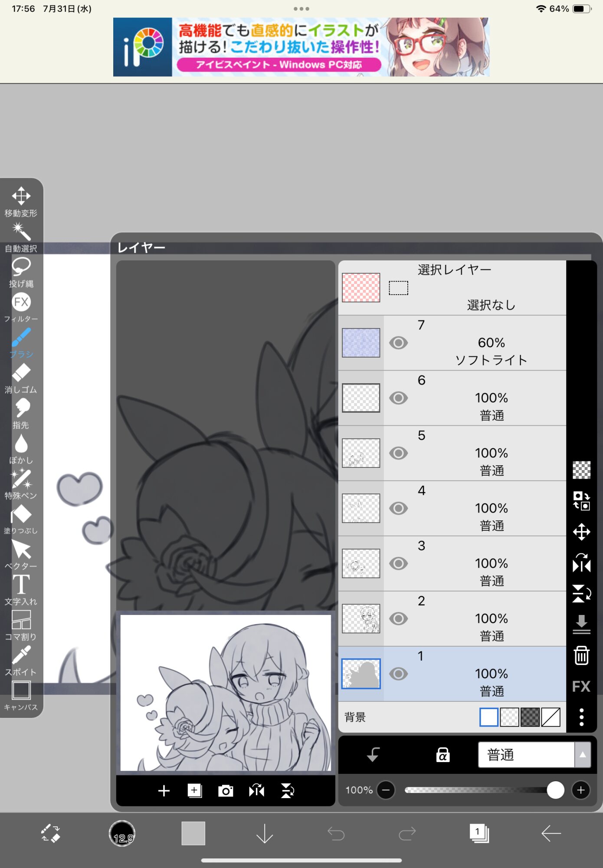Select the Bucket fill (塗りつぶし) tool
Viewport: 603px width, 868px height.
(x=21, y=519)
